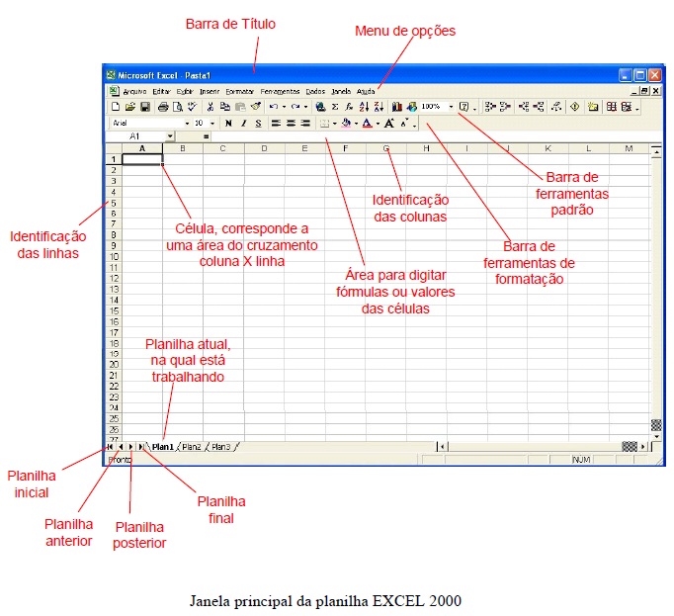This screenshot has width=674, height=616.
Task: Cut selection with the scissors icon
Action: pos(211,107)
